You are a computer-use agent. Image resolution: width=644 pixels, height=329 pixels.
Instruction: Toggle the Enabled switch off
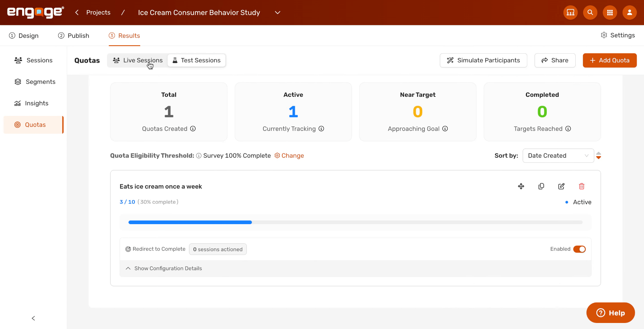point(579,249)
